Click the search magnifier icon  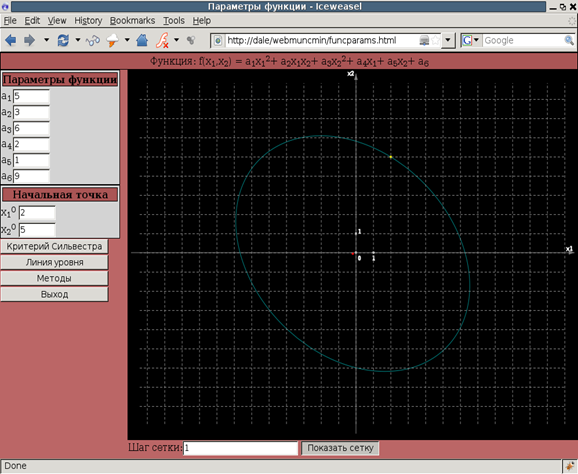click(x=569, y=40)
